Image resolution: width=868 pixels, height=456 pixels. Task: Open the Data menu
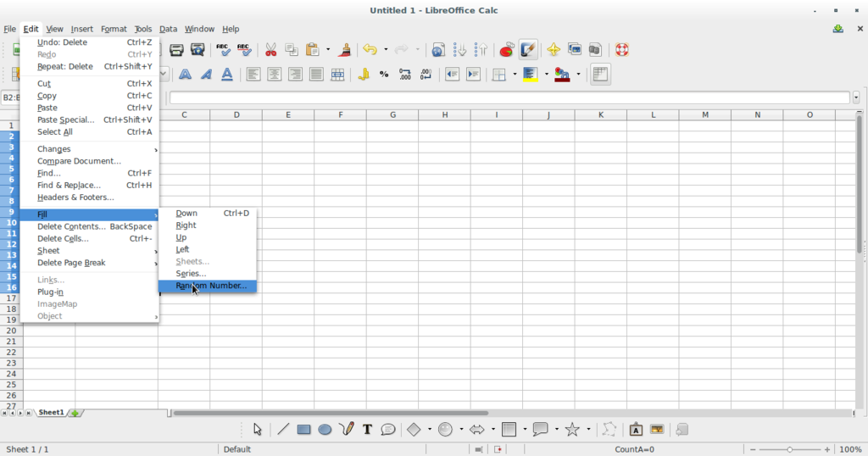168,29
